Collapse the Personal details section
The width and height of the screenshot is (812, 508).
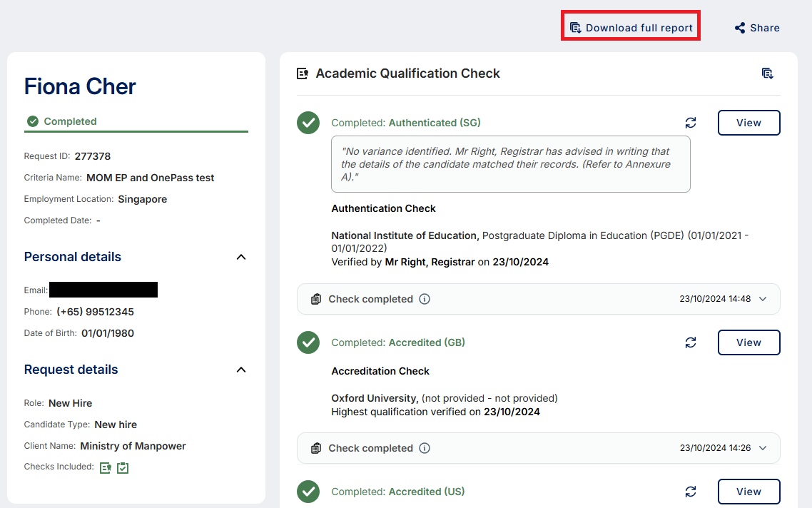click(x=241, y=257)
